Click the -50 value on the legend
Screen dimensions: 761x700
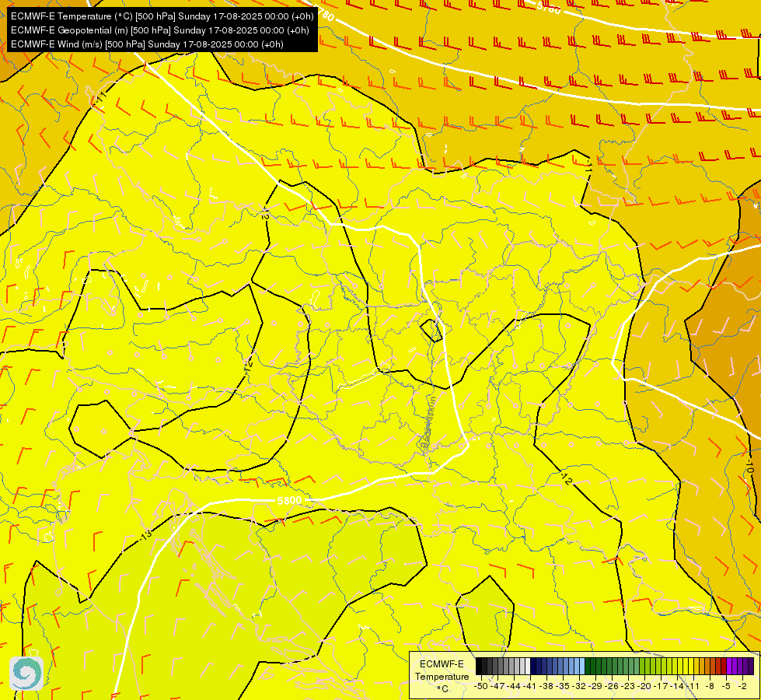tap(481, 687)
